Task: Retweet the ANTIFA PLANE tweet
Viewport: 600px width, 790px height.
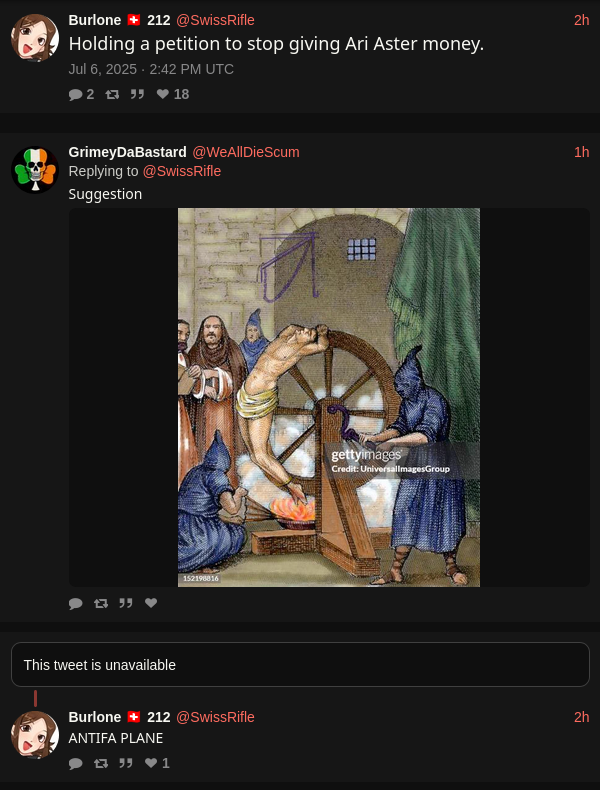Action: point(101,763)
